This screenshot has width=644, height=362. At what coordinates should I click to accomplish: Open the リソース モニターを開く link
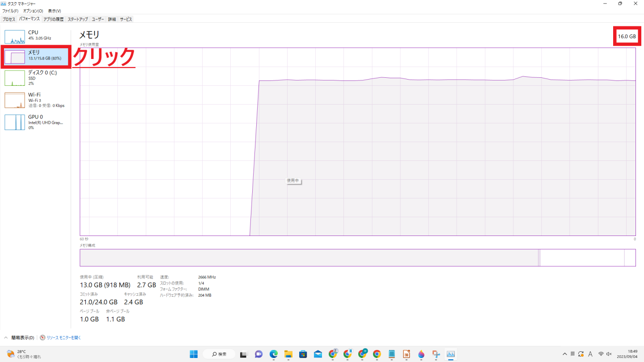[x=64, y=338]
